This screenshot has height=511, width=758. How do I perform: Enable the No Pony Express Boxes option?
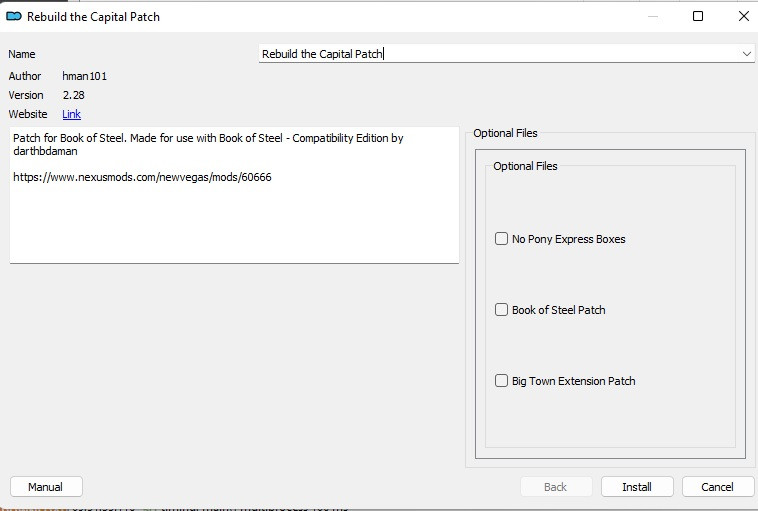coord(501,239)
